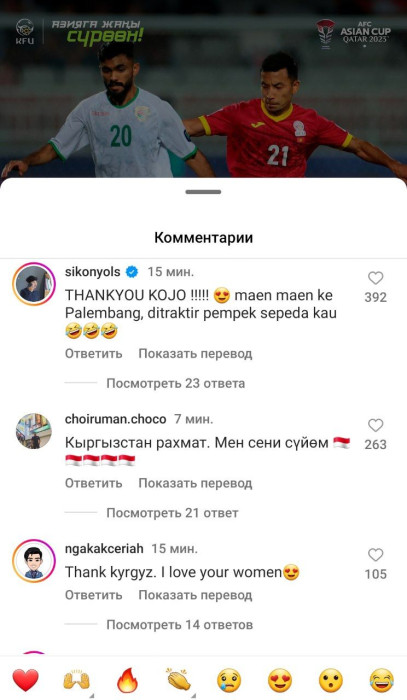The image size is (407, 700).
Task: Show translation of choiruman.choco's comment
Action: [195, 483]
